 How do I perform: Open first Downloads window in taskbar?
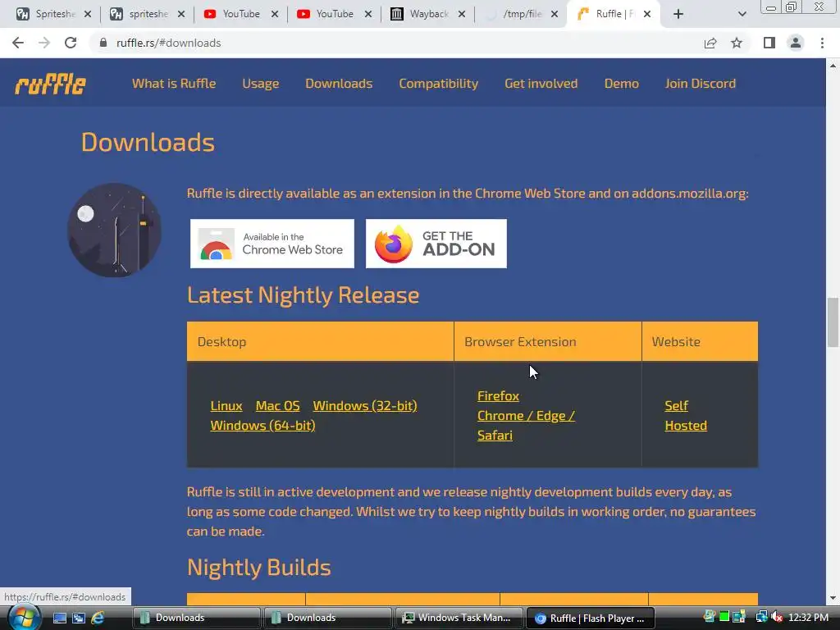197,618
